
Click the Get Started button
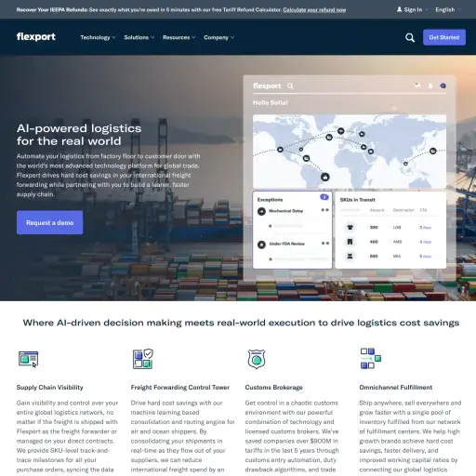click(x=444, y=37)
